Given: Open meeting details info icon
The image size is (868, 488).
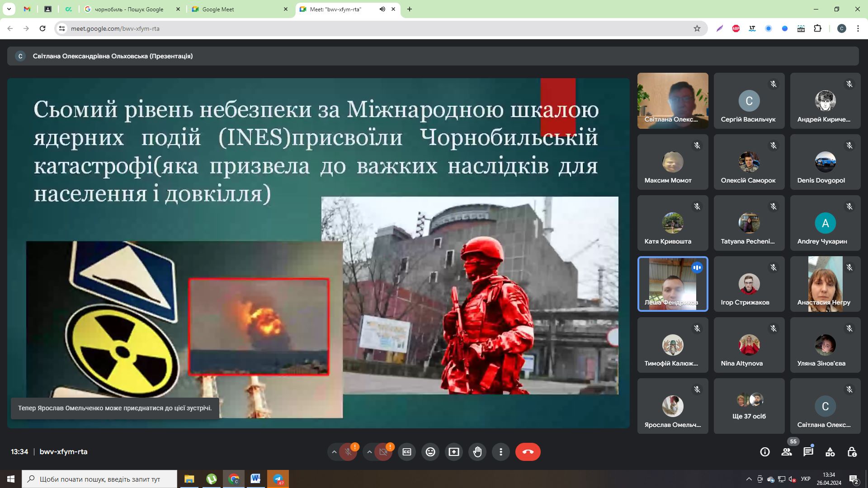Looking at the screenshot, I should (x=765, y=452).
